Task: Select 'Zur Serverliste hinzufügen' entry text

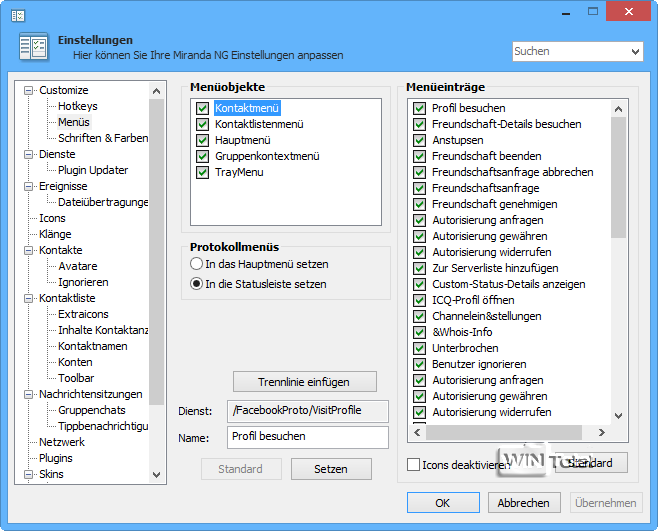Action: [495, 268]
